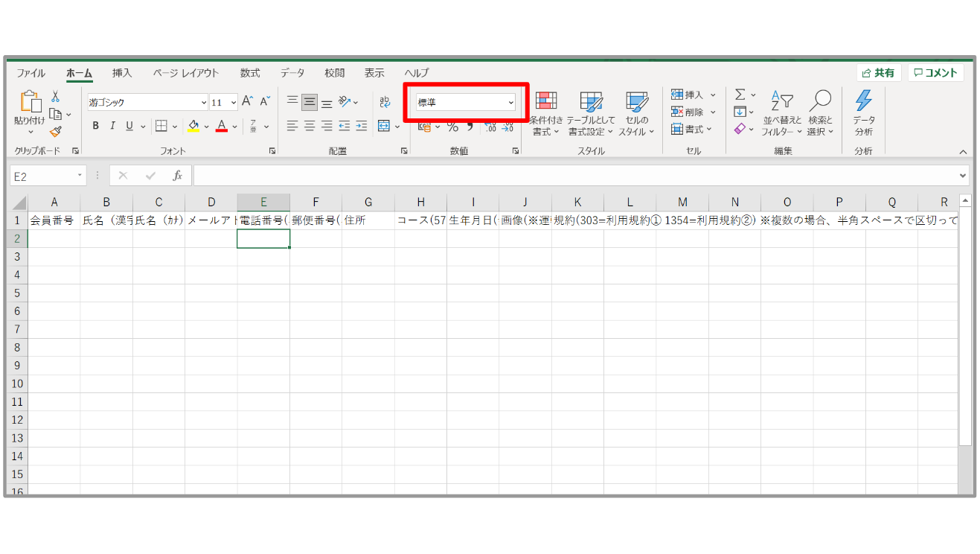
Task: Expand the 游ゴシック font name dropdown
Action: tap(204, 103)
